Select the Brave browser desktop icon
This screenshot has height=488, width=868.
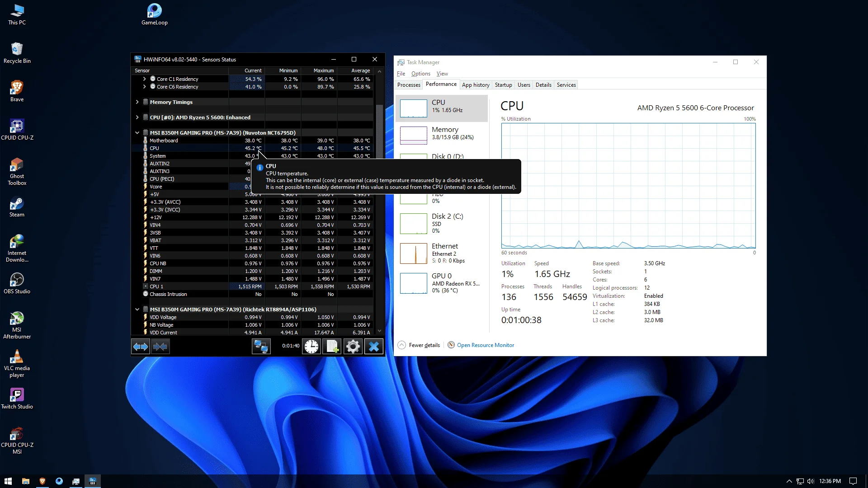point(17,91)
